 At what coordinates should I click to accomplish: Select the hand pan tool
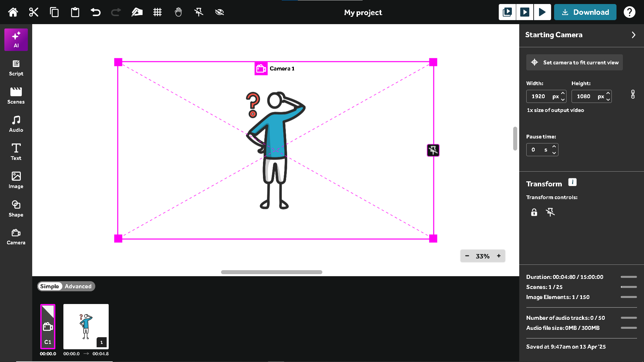(x=178, y=12)
